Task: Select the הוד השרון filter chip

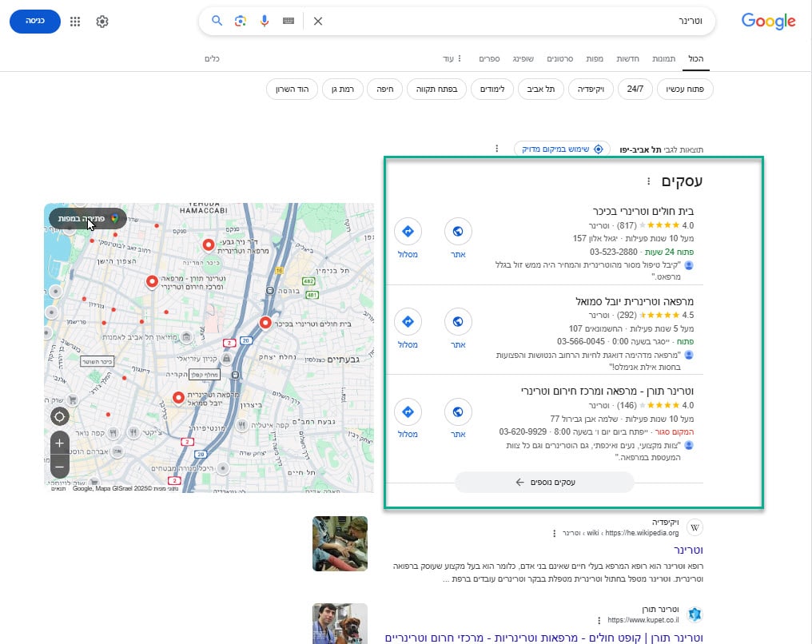Action: click(x=292, y=89)
